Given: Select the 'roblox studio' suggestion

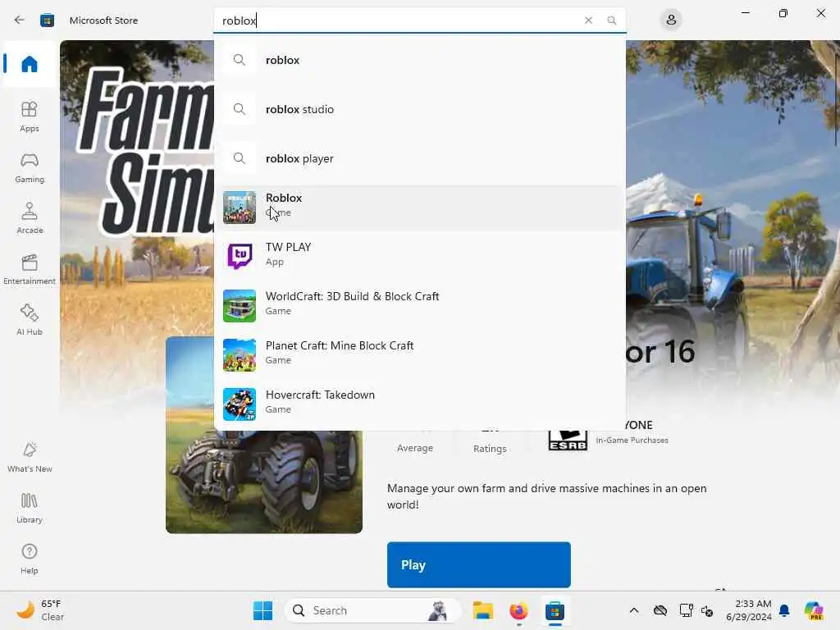Looking at the screenshot, I should (419, 109).
